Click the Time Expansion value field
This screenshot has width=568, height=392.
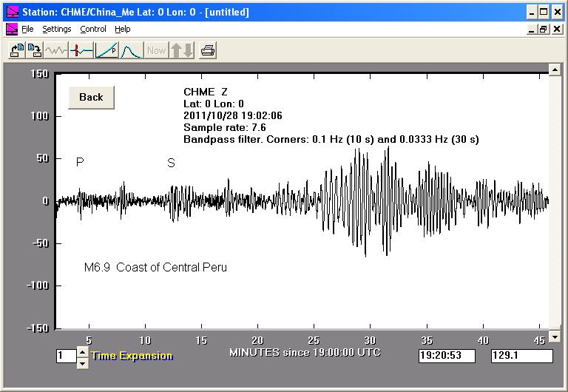[66, 356]
